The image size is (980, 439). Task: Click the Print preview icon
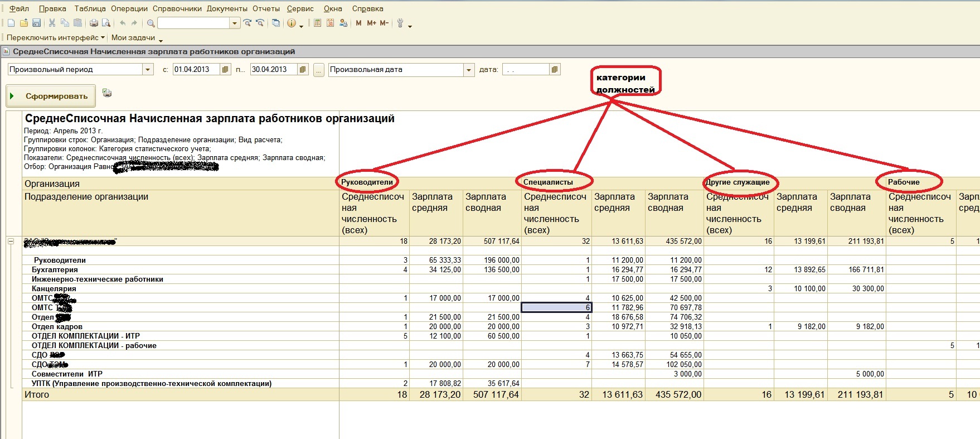pyautogui.click(x=106, y=23)
